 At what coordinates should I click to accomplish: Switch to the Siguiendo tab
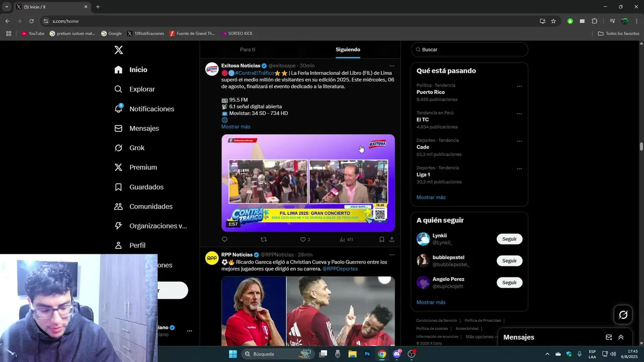pos(348,50)
